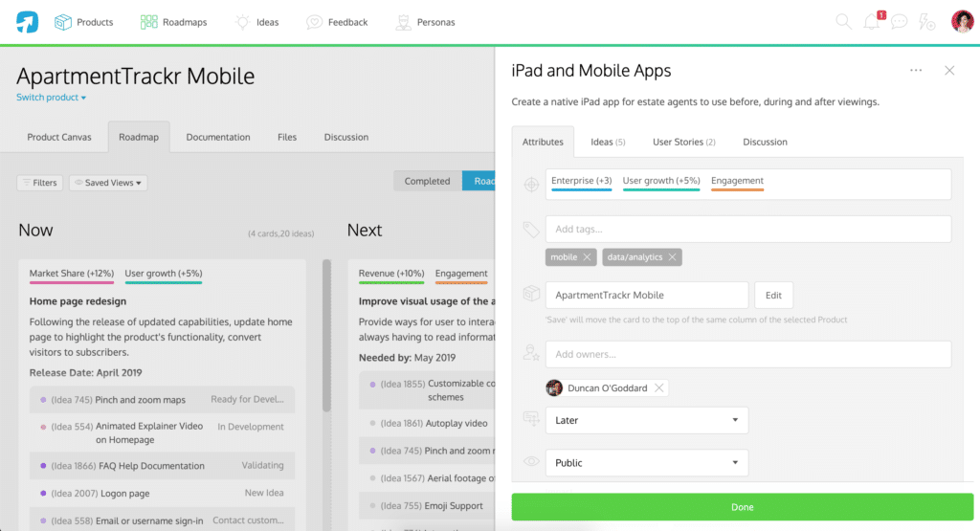
Task: Open Products in top navigation
Action: click(84, 23)
